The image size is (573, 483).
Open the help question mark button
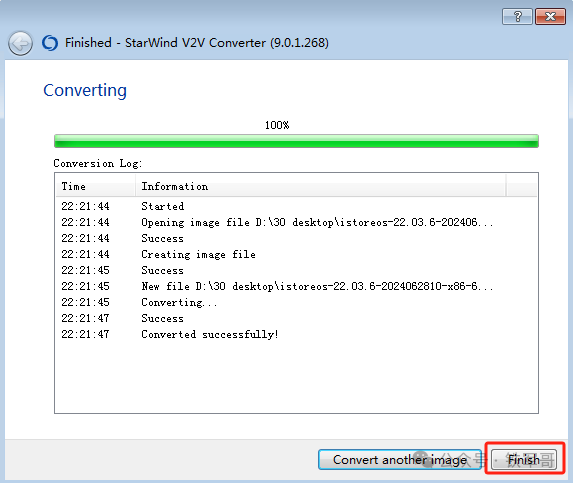pyautogui.click(x=517, y=16)
